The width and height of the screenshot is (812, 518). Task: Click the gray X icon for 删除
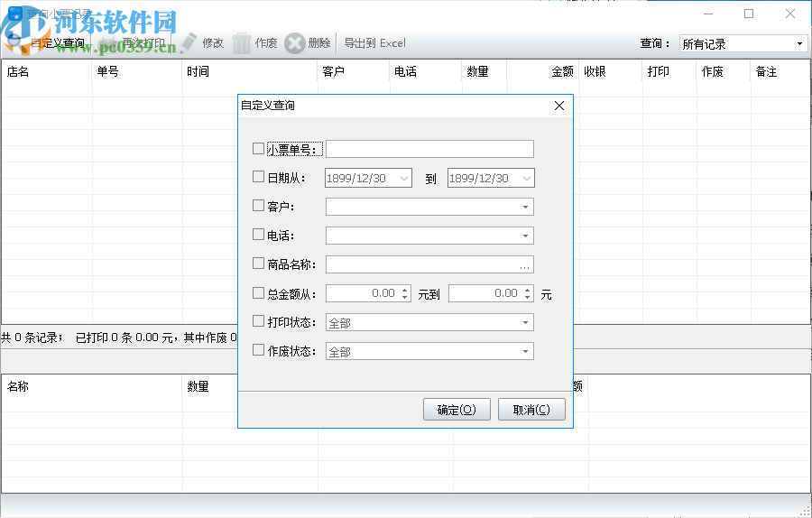(x=295, y=43)
